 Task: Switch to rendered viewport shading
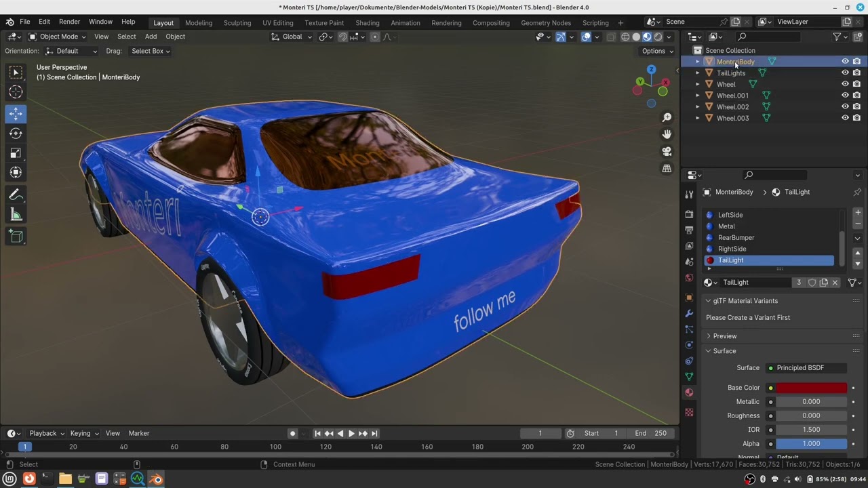pos(658,37)
